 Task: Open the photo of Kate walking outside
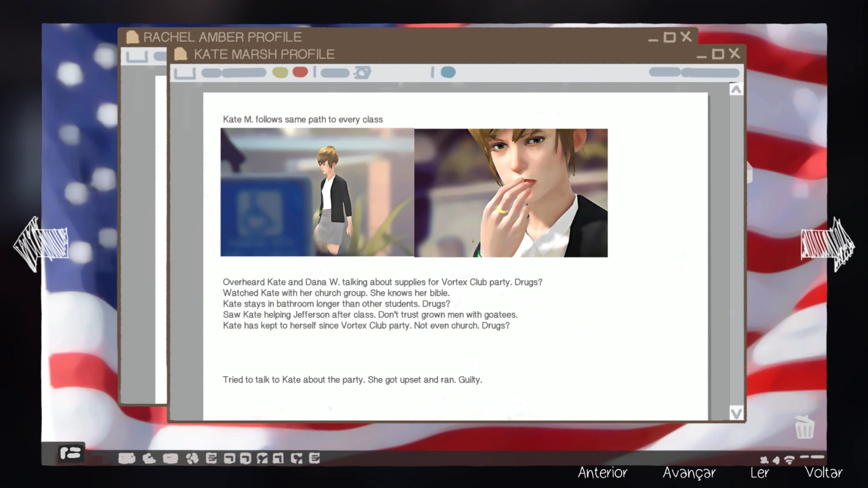[x=317, y=193]
